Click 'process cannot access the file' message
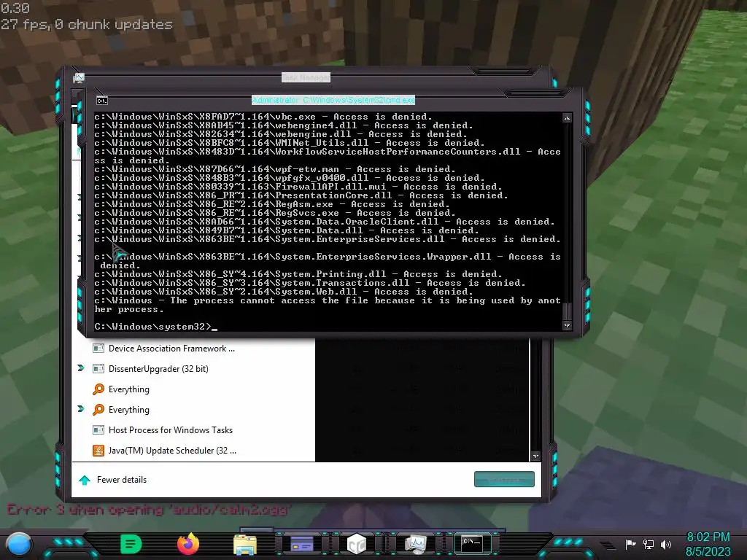747x560 pixels. (328, 305)
